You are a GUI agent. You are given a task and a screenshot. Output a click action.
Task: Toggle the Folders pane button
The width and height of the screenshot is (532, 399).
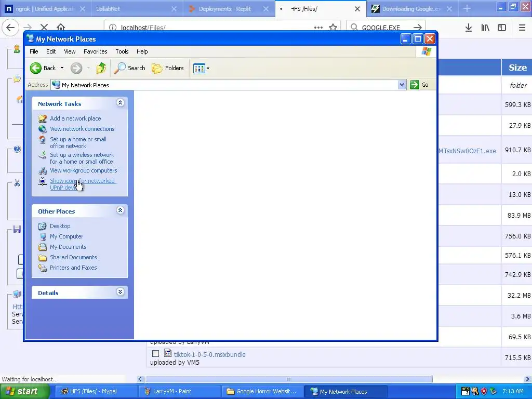point(168,68)
